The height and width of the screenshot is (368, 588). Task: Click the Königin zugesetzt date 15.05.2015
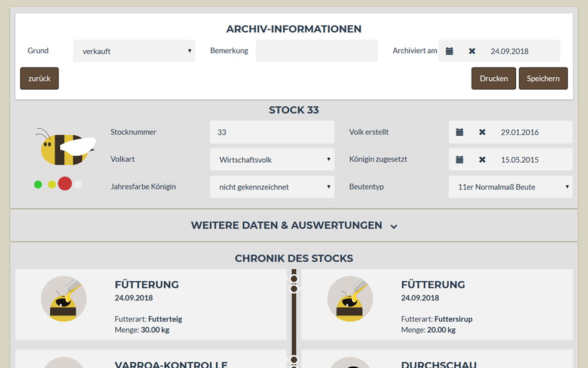(520, 160)
